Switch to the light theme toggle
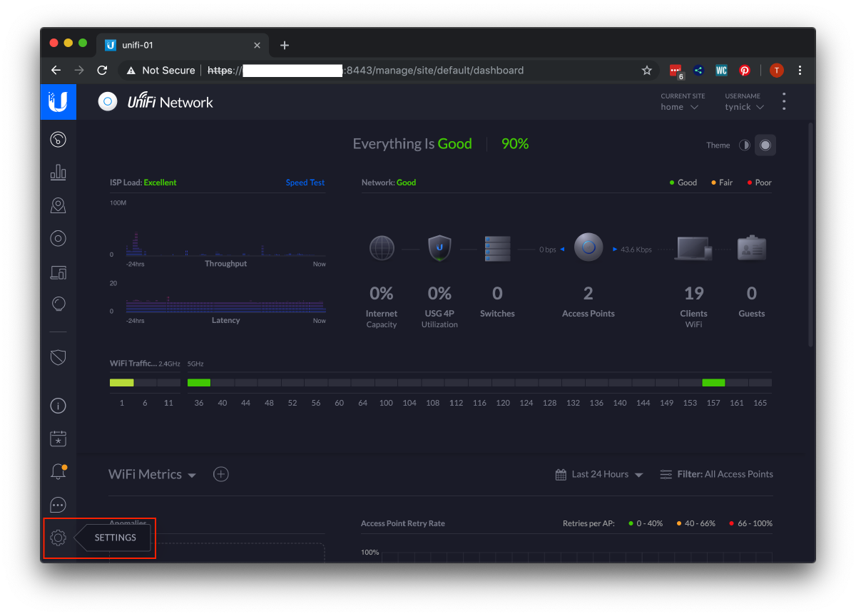Image resolution: width=856 pixels, height=616 pixels. pos(745,145)
